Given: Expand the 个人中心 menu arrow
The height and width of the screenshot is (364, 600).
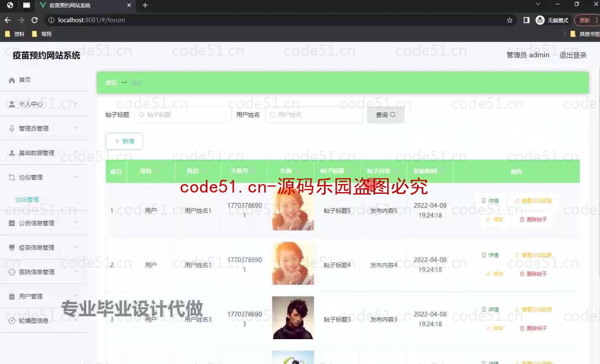Looking at the screenshot, I should [76, 103].
